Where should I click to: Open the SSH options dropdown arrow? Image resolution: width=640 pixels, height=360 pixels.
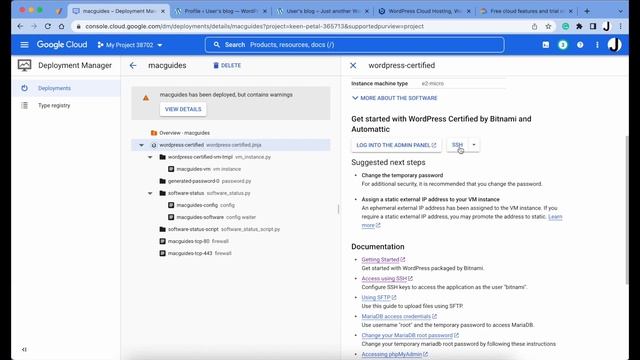(x=474, y=145)
